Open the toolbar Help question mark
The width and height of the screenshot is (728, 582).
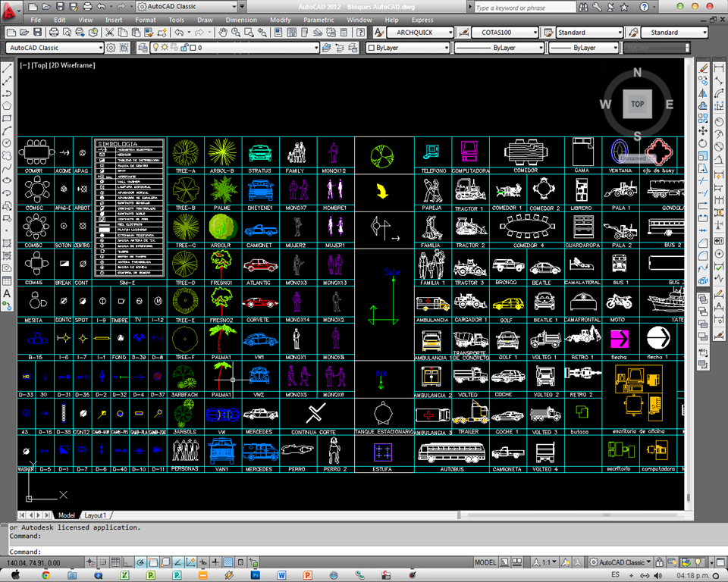coord(361,33)
